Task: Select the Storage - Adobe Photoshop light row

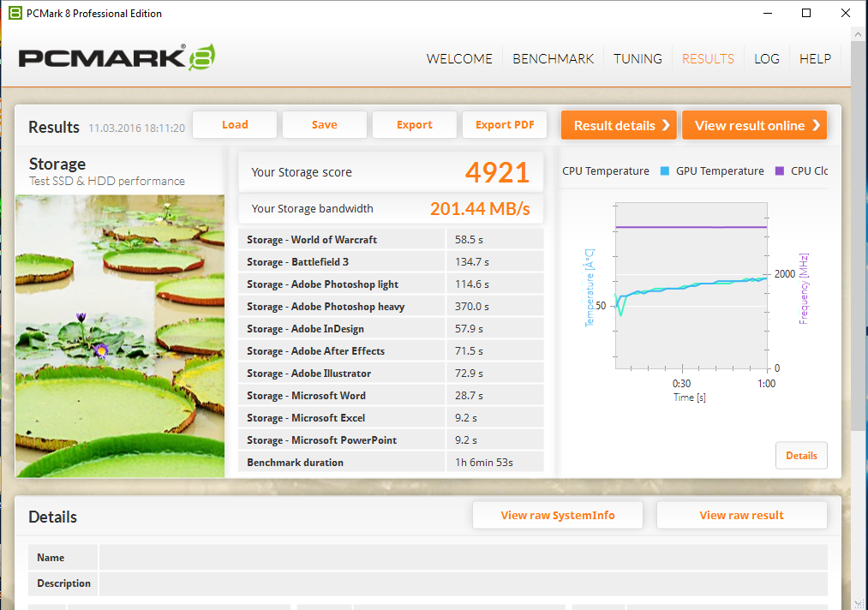Action: pyautogui.click(x=391, y=284)
